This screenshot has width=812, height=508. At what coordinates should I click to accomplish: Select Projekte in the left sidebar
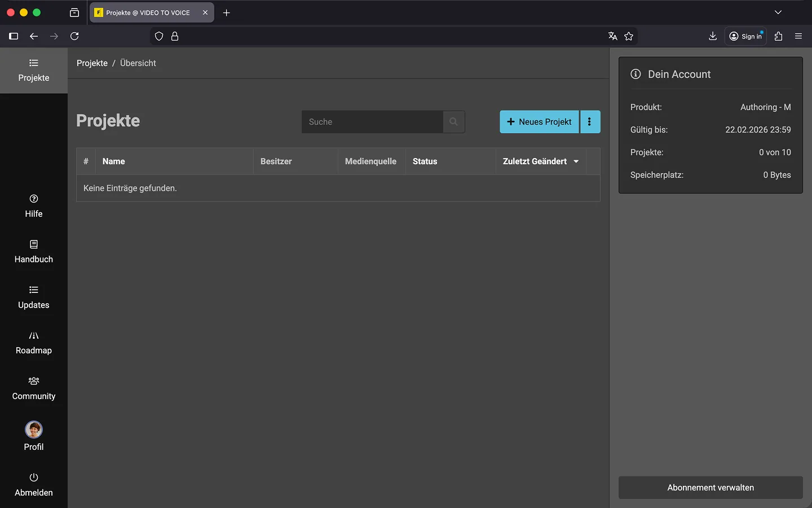click(x=34, y=71)
